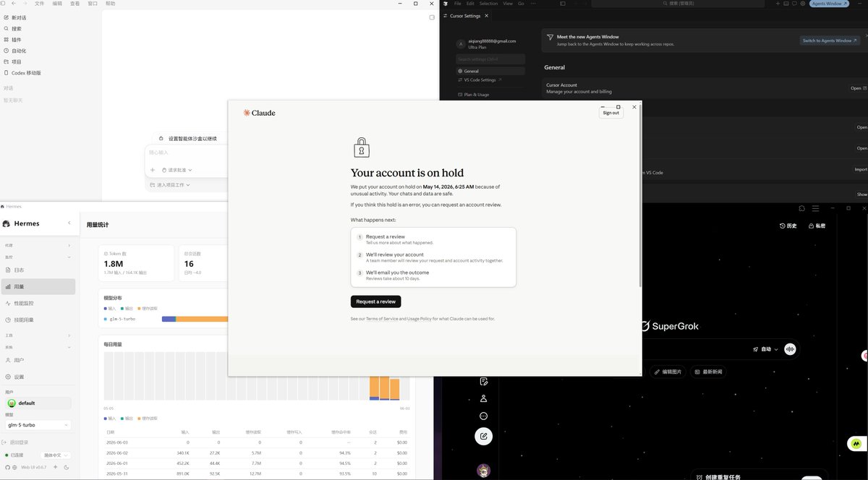Open the 编辑 menu in Codex window
The image size is (868, 480).
click(x=57, y=4)
